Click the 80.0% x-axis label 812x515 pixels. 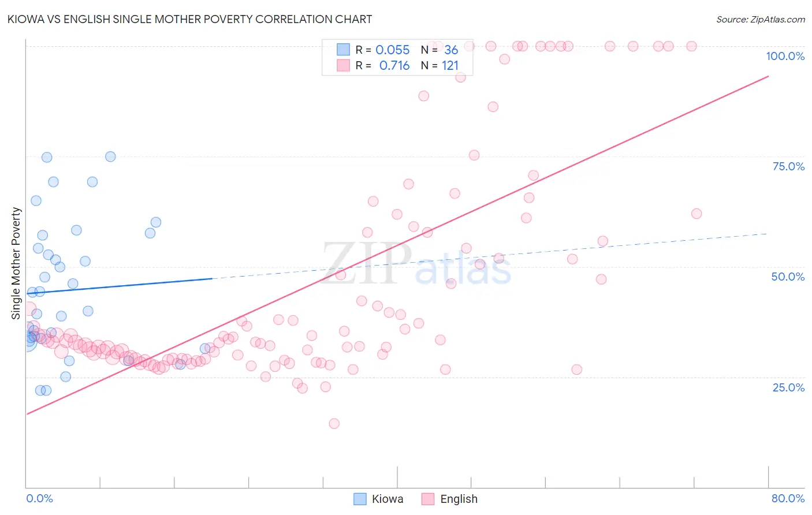(x=788, y=498)
